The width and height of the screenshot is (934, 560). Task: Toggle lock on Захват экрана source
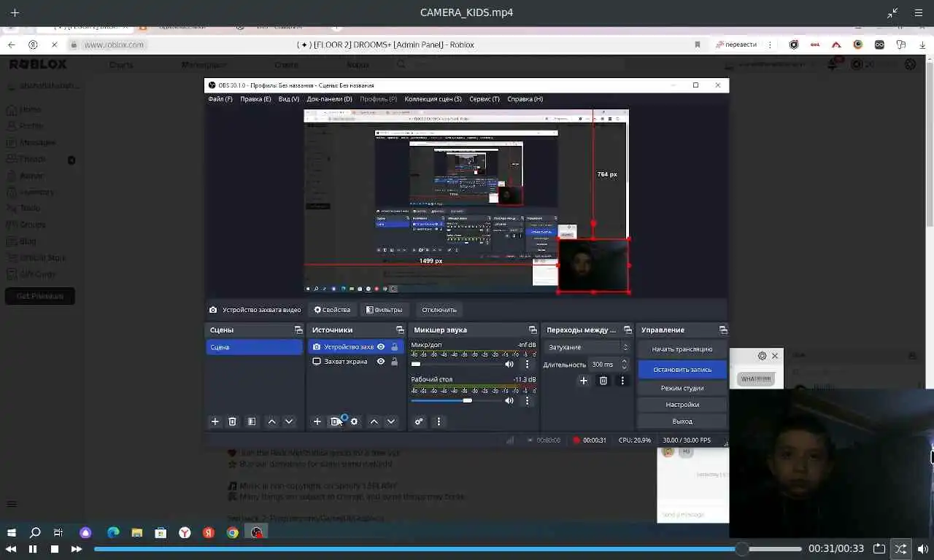pyautogui.click(x=395, y=361)
